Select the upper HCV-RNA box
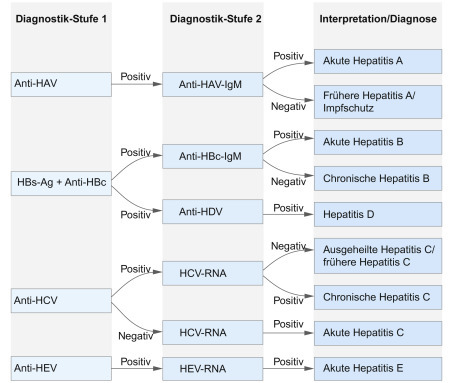 [213, 273]
